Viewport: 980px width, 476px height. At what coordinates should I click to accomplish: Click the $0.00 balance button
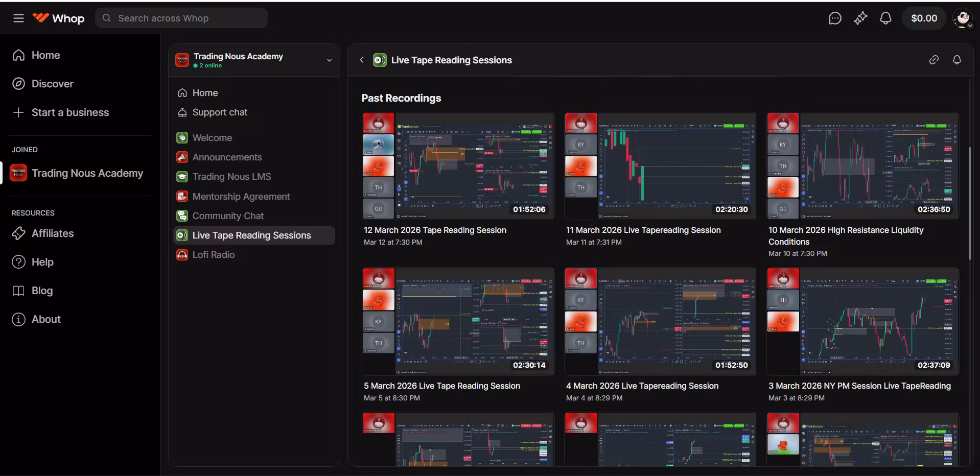924,18
